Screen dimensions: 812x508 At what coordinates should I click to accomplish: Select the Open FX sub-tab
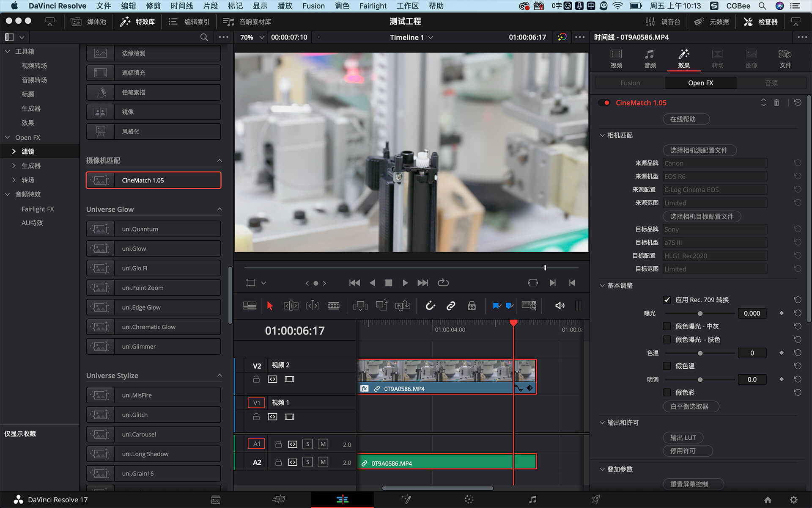(x=700, y=83)
